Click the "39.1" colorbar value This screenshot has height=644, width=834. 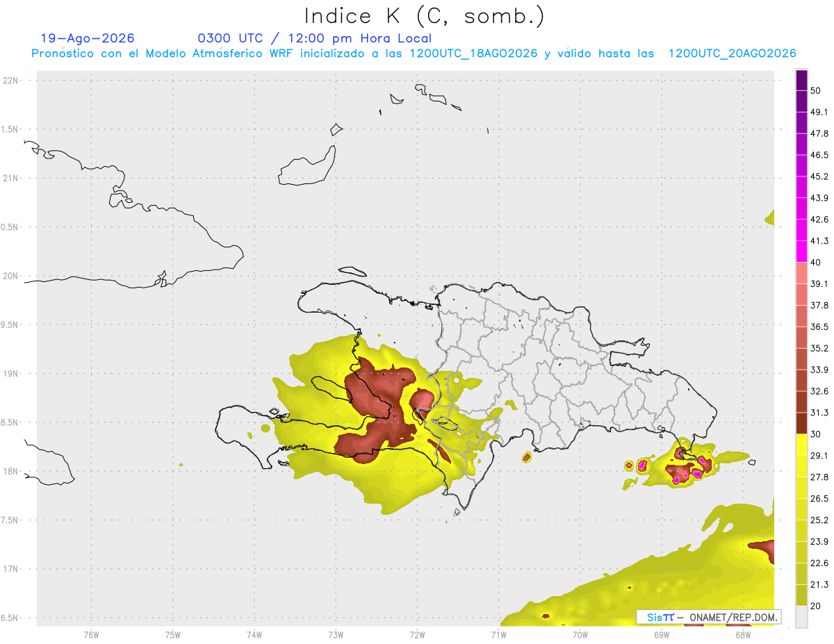[x=819, y=284]
